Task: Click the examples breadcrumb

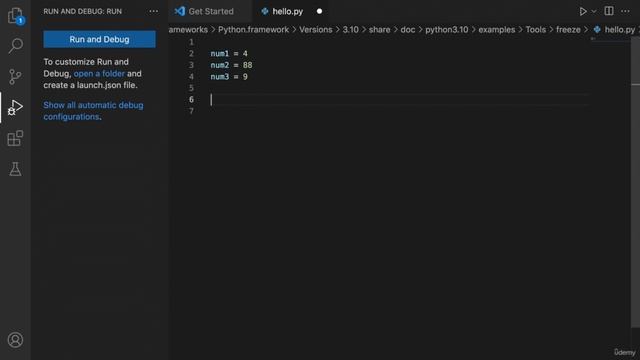Action: (x=496, y=30)
